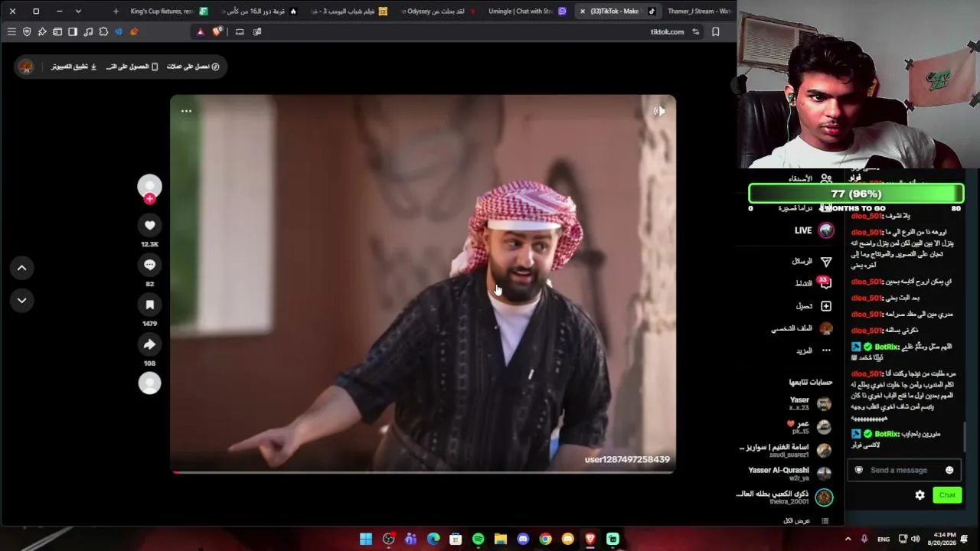980x551 pixels.
Task: Like the TikTok video with the heart icon
Action: coord(149,225)
